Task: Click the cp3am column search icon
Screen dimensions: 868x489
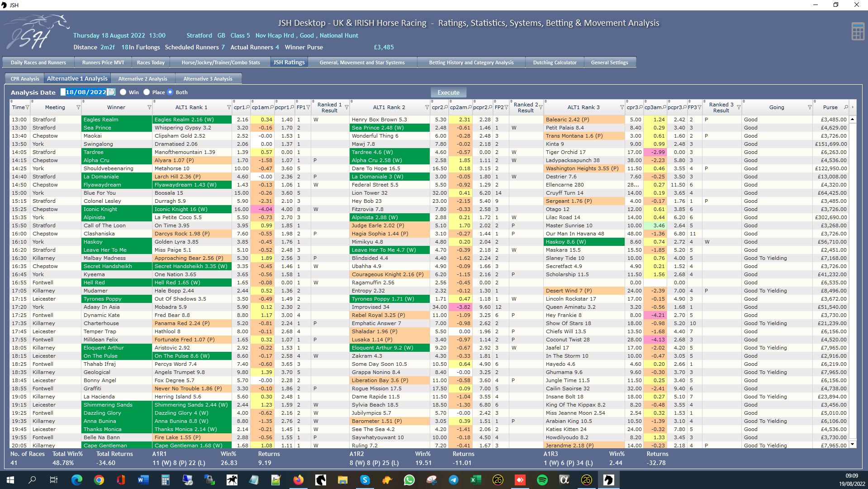Action: tap(664, 107)
